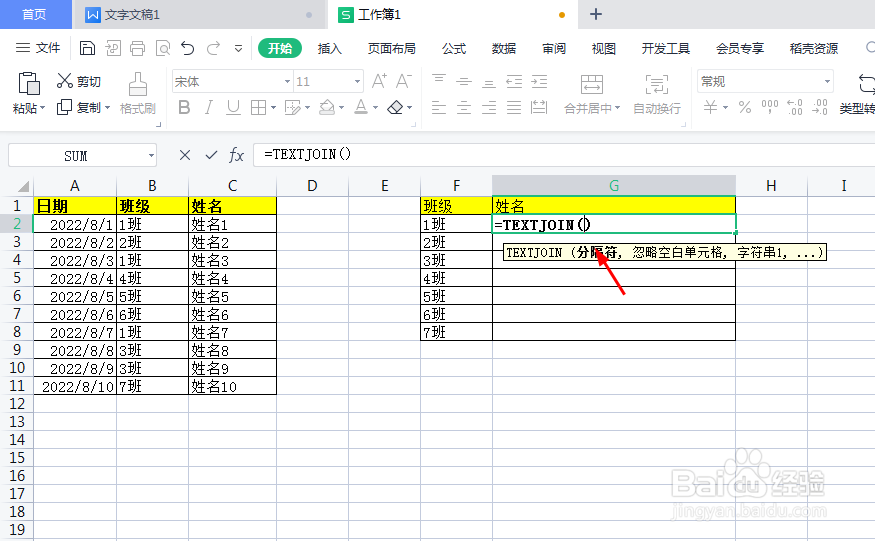Click the fill color bucket
This screenshot has height=541, width=875.
click(327, 107)
